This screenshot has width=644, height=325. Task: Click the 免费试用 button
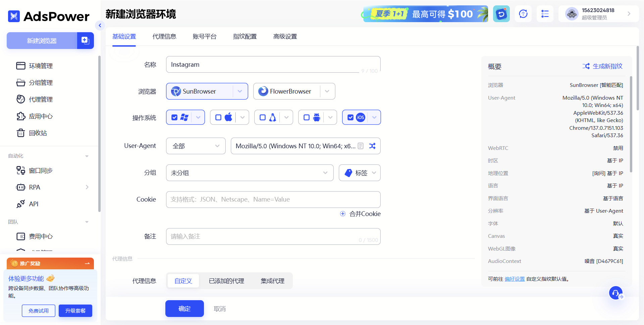(39, 311)
